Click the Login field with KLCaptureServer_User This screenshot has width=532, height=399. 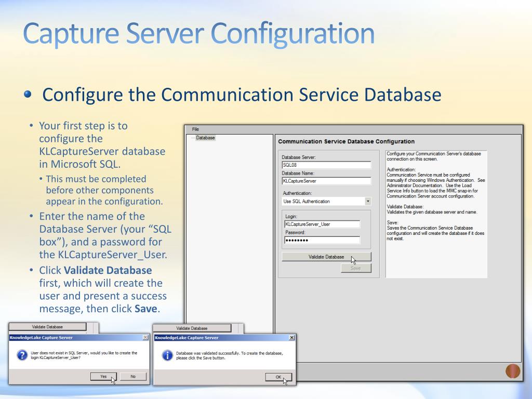322,224
